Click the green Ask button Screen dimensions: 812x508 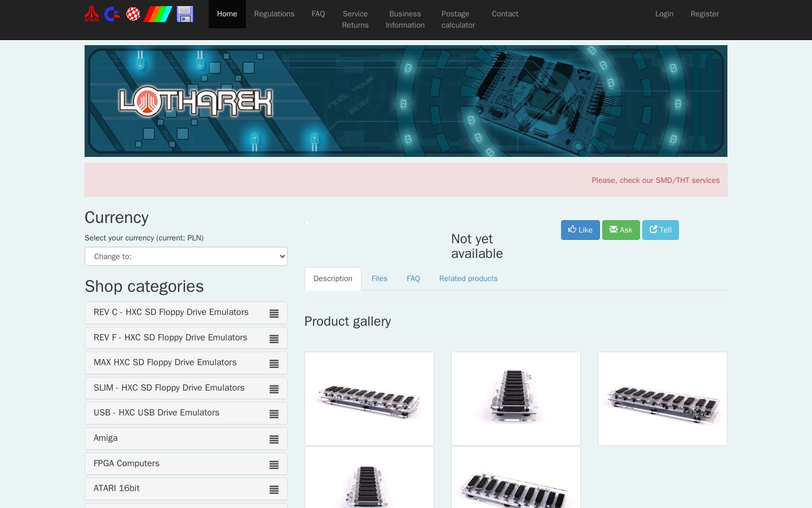(x=621, y=230)
